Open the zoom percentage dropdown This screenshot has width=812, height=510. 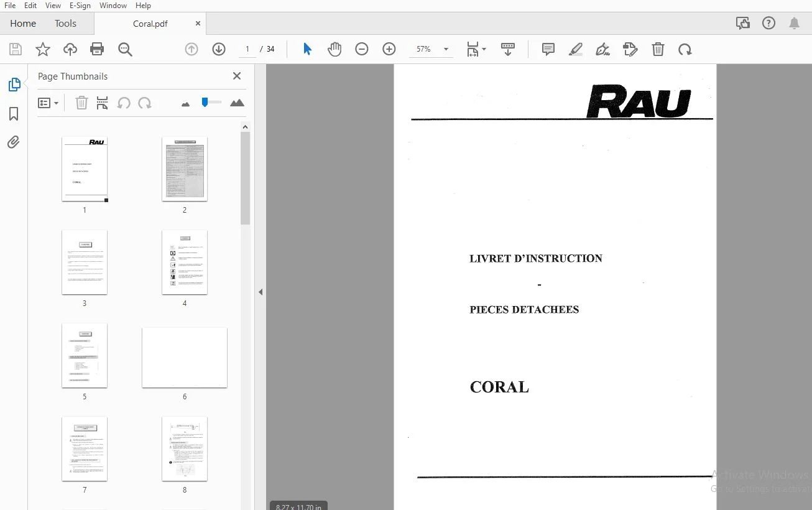point(446,49)
